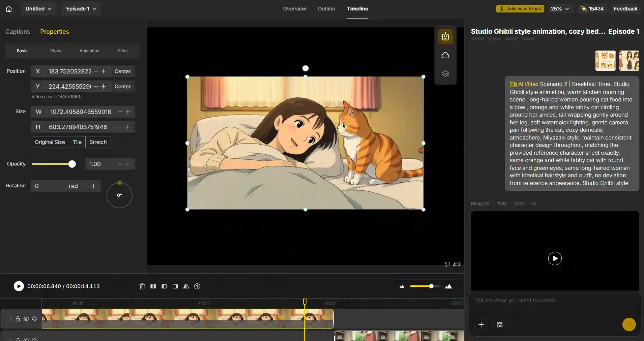Click the plus attach button in chat input

pyautogui.click(x=481, y=324)
